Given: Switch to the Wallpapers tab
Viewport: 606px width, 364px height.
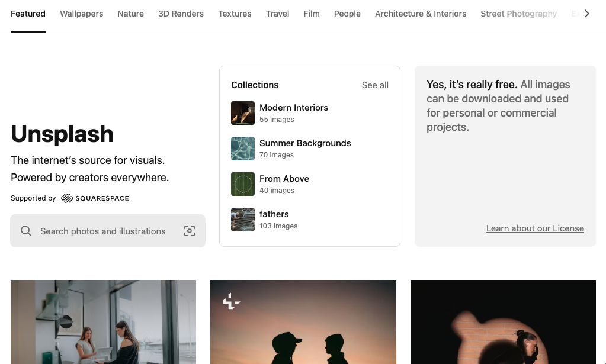Looking at the screenshot, I should [82, 14].
